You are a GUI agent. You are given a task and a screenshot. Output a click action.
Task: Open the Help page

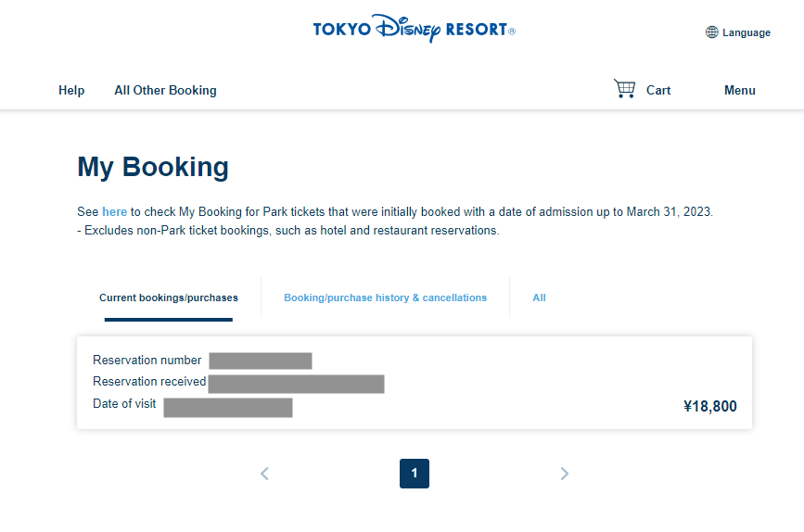click(x=71, y=90)
